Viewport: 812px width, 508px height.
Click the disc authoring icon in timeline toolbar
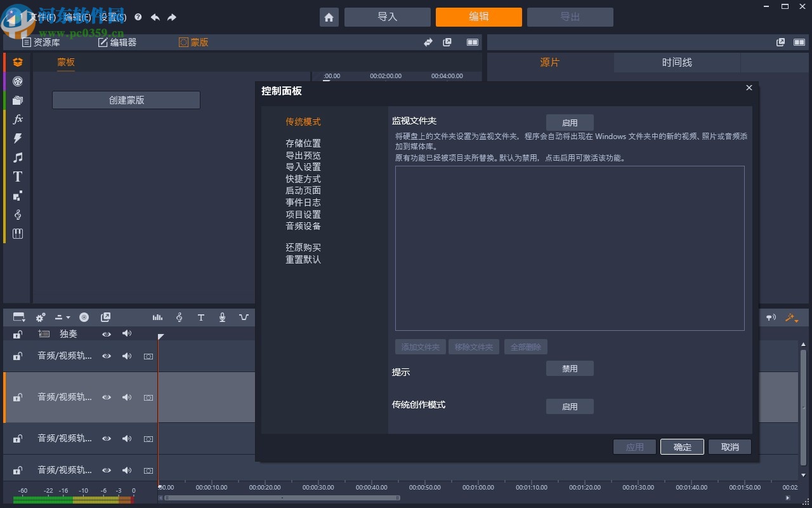click(84, 317)
